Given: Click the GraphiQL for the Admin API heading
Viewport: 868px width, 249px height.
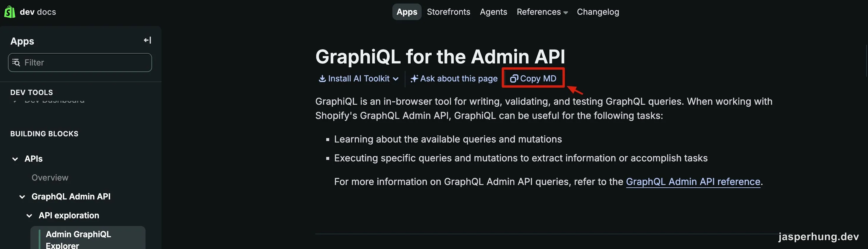Looking at the screenshot, I should (x=440, y=57).
